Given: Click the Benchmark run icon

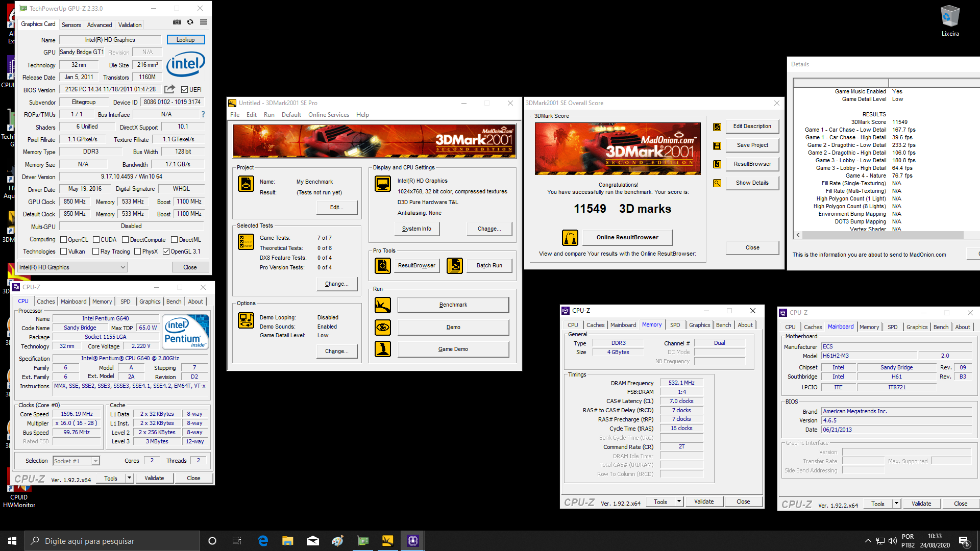Looking at the screenshot, I should (x=383, y=305).
